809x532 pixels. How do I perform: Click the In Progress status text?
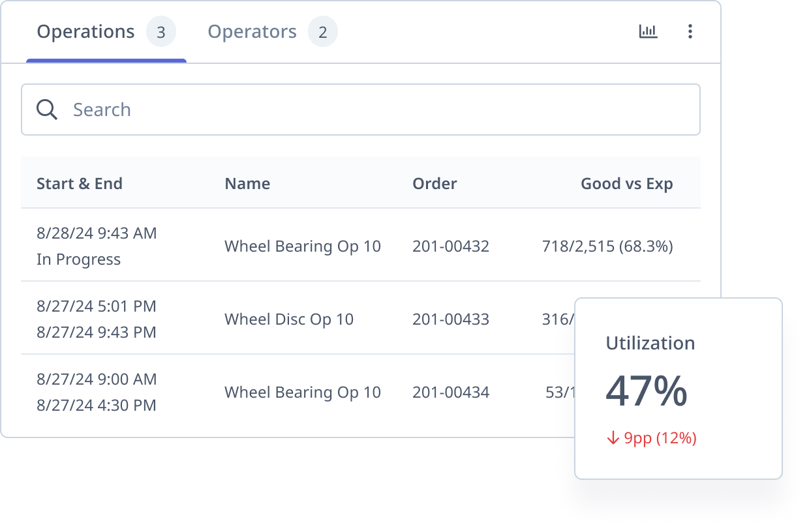(78, 259)
